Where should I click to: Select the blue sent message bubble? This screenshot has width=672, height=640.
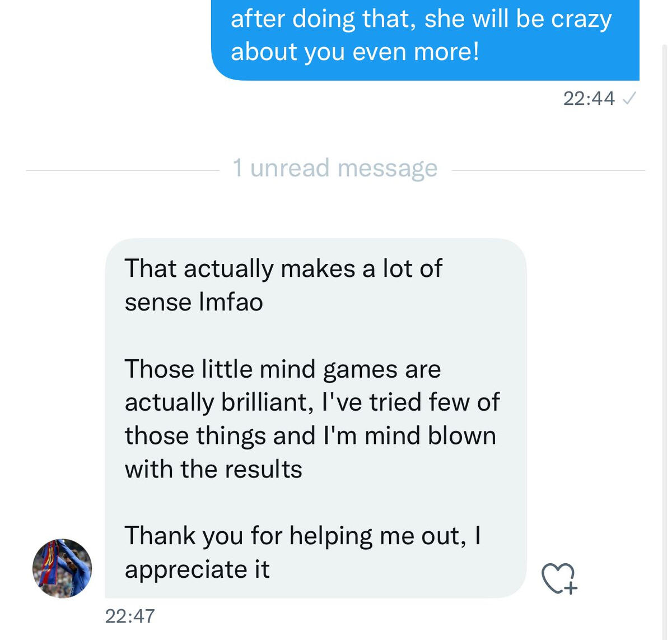coord(426,39)
